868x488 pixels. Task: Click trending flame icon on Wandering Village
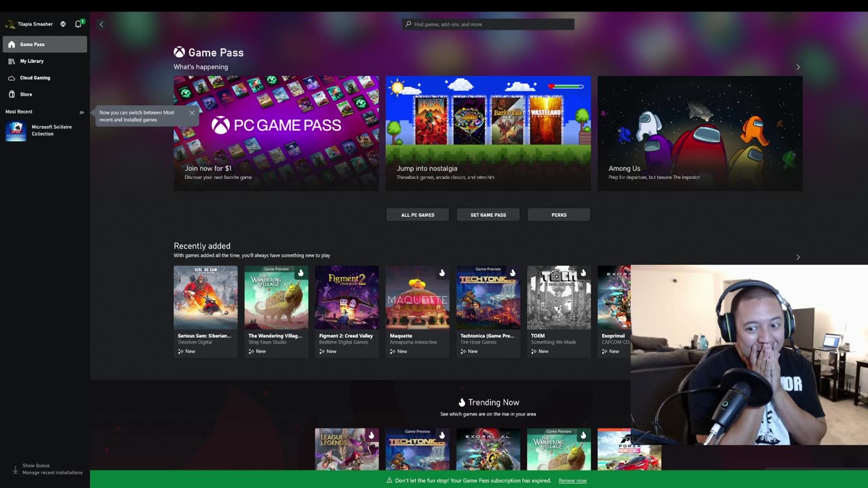[300, 273]
